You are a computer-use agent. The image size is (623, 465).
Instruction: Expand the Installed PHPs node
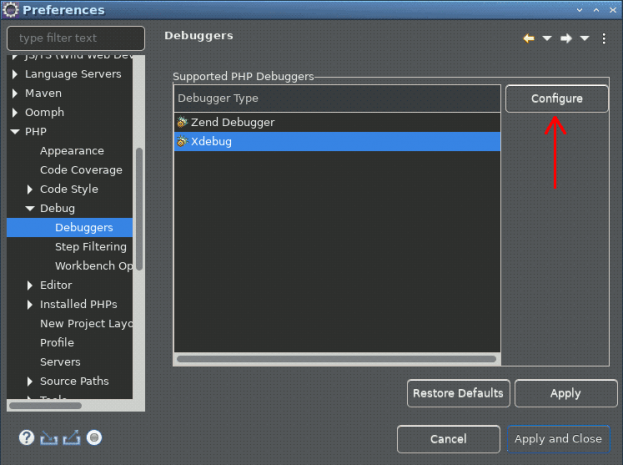tap(30, 304)
